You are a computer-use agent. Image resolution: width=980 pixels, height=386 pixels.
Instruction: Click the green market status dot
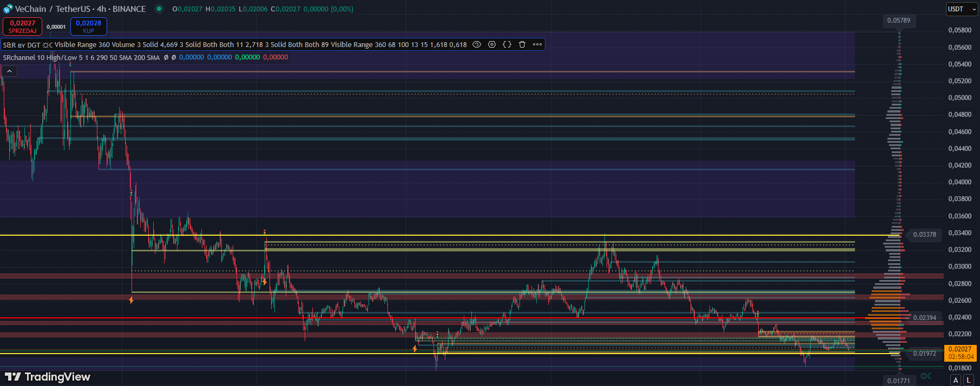(x=159, y=9)
